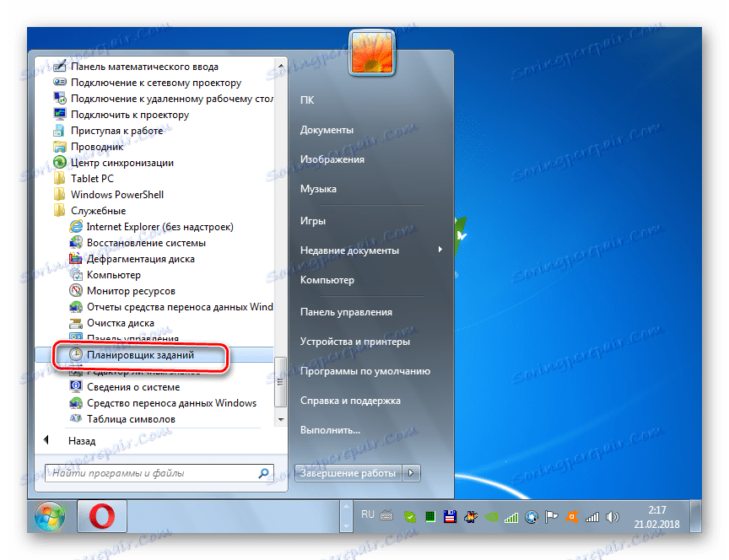Viewport: 729px width, 560px height.
Task: Open Музыка library
Action: click(x=318, y=189)
